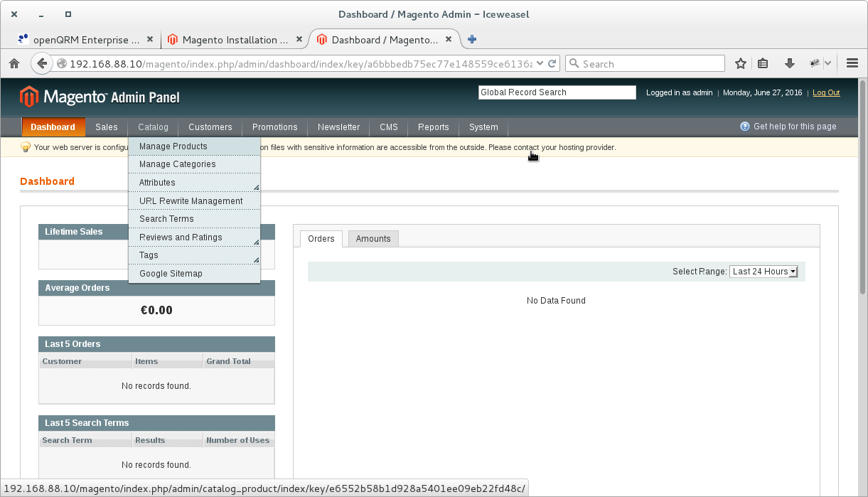Image resolution: width=868 pixels, height=497 pixels.
Task: Open the System menu
Action: 483,127
